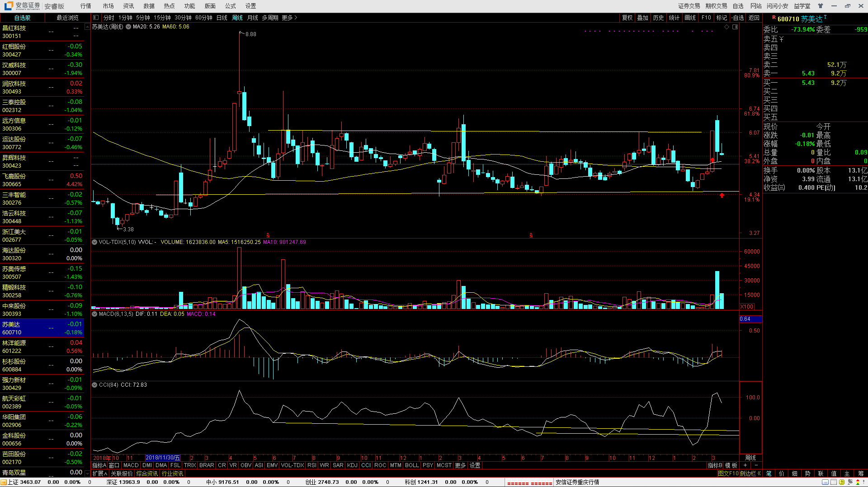Click the zoom-in plus button below chart
The image size is (868, 487).
click(x=745, y=465)
